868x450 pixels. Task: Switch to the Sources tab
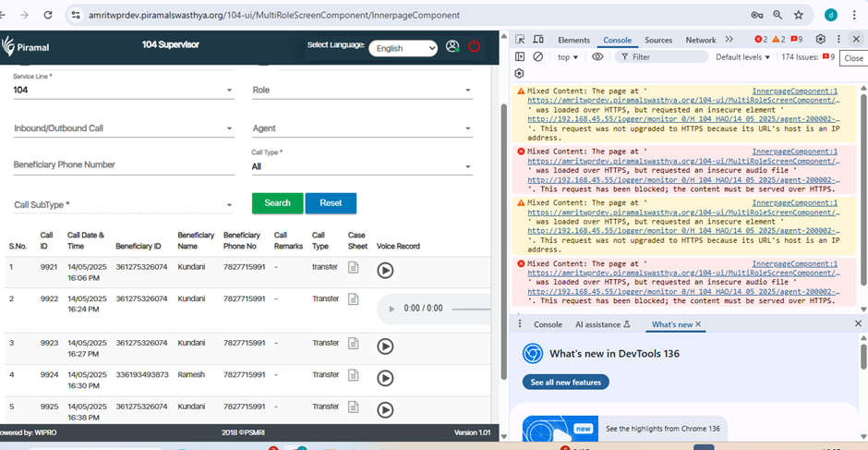coord(658,40)
